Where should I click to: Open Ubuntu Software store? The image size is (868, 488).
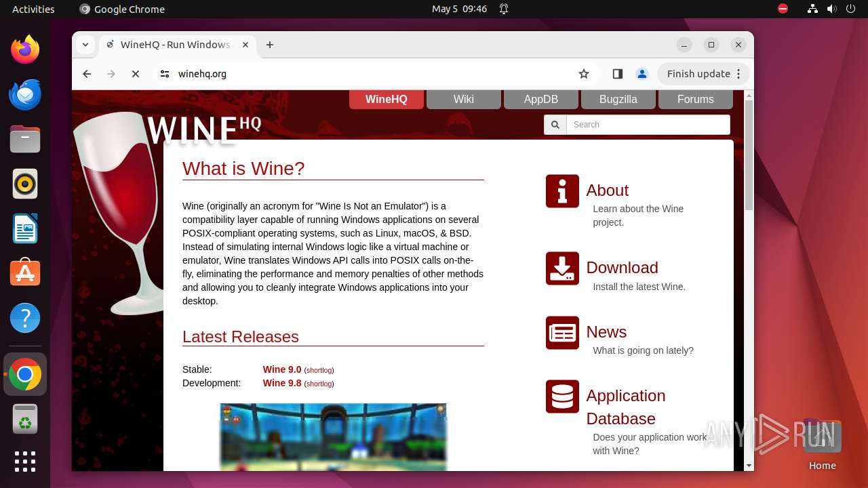tap(25, 273)
